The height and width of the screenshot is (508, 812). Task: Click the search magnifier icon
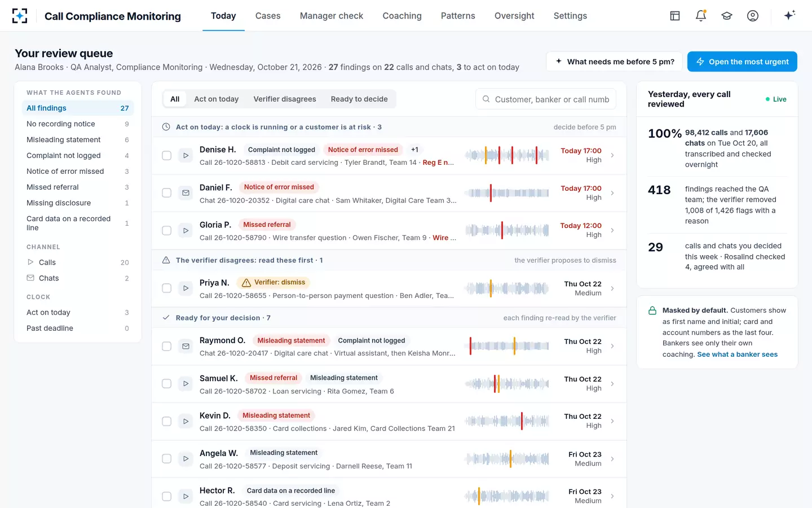pos(486,99)
